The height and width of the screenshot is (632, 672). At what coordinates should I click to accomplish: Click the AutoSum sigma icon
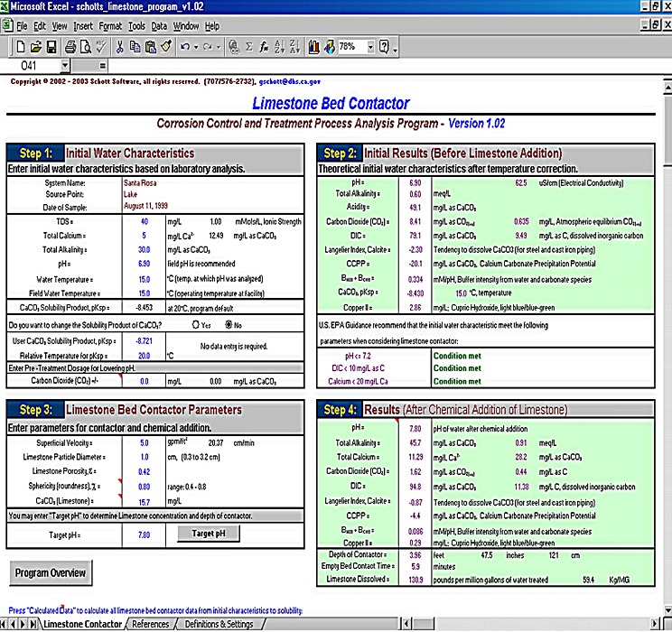[248, 46]
